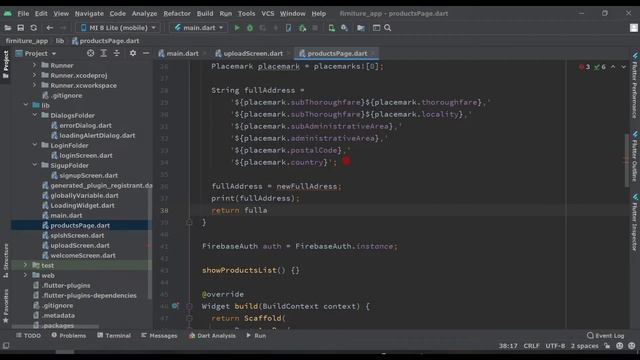Image resolution: width=640 pixels, height=360 pixels.
Task: Collapse the LoginFolder node
Action: pyautogui.click(x=35, y=145)
